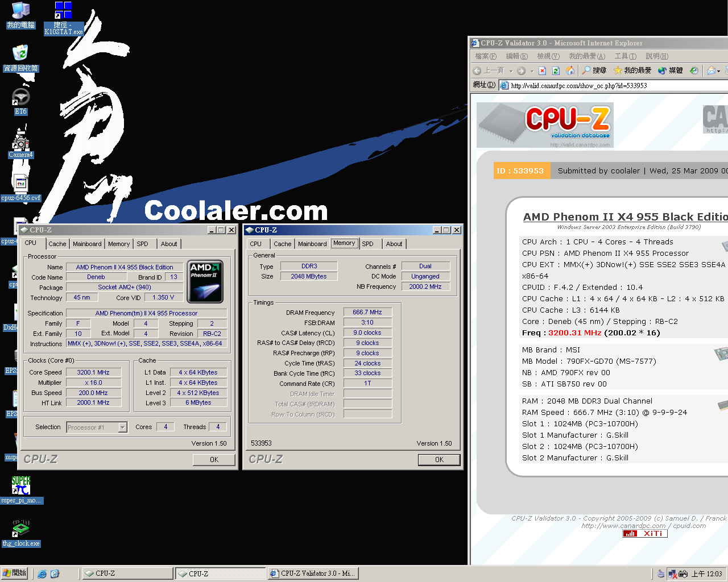
Task: Click the second quick launch icon beside Internet Explorer
Action: 55,574
